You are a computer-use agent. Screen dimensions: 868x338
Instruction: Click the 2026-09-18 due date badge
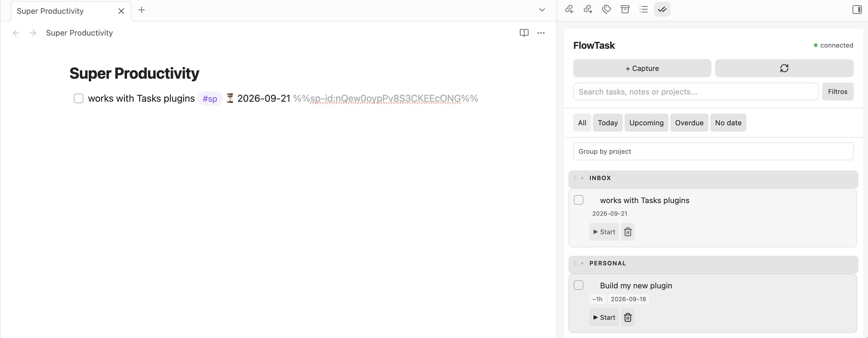click(x=628, y=299)
